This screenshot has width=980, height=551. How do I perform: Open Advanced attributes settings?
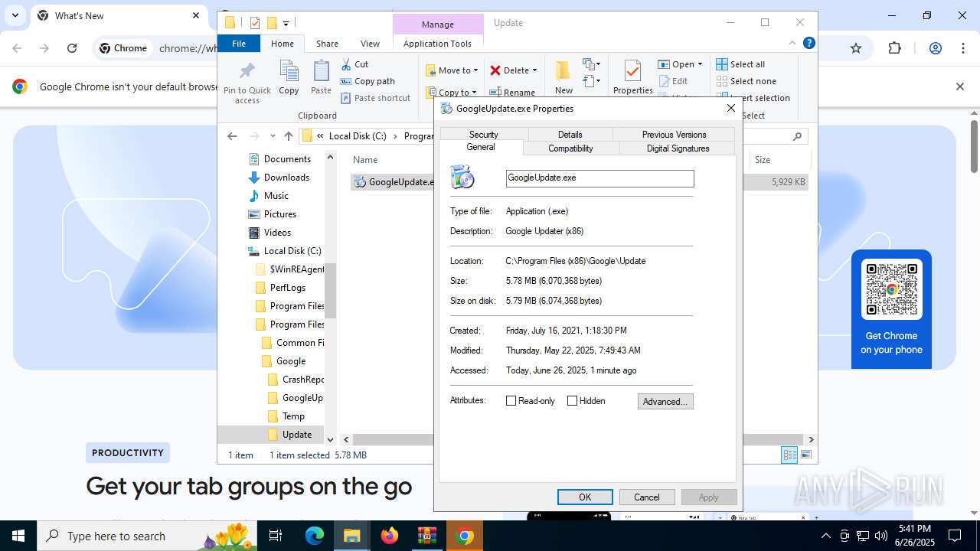(x=665, y=402)
